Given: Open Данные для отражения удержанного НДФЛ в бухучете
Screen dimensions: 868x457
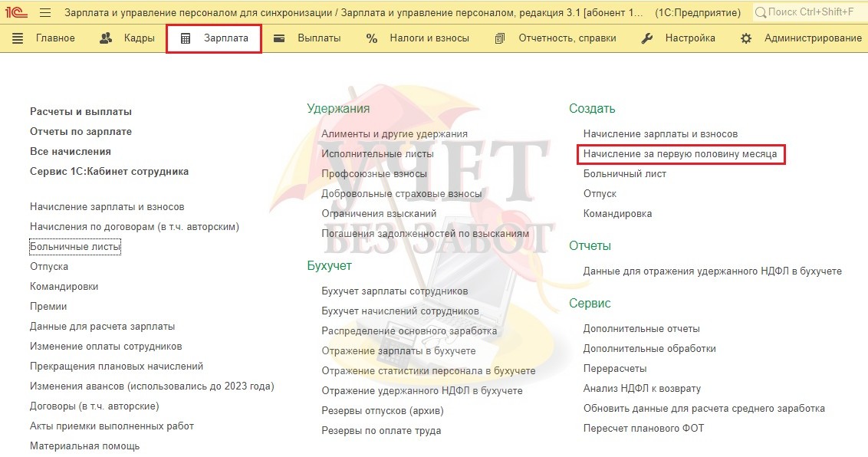Looking at the screenshot, I should click(x=712, y=271).
